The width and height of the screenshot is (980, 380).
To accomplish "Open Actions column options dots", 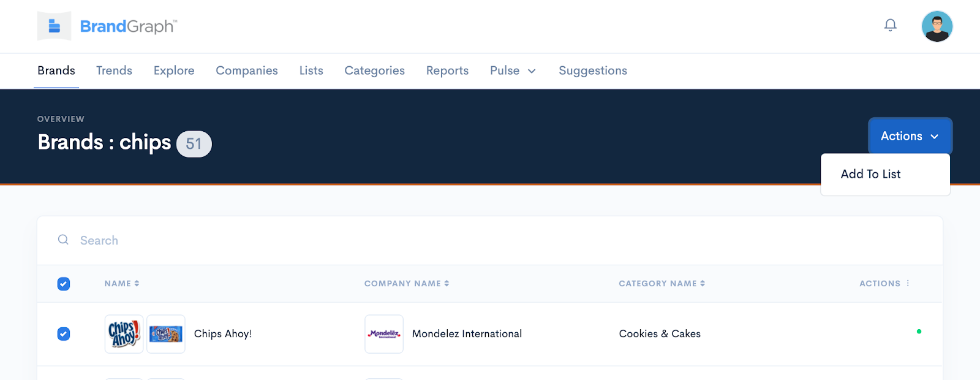I will (x=908, y=283).
